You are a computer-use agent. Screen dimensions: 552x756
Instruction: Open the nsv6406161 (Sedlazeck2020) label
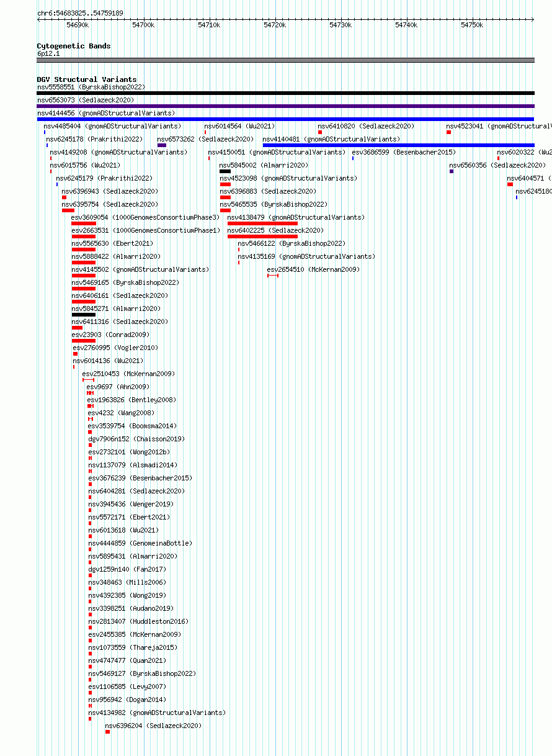(120, 295)
